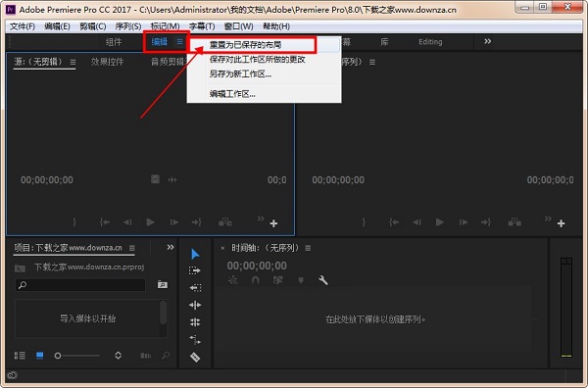Expand program monitor transport overflow chevron
Screen dimensions: 588x388
coord(548,218)
